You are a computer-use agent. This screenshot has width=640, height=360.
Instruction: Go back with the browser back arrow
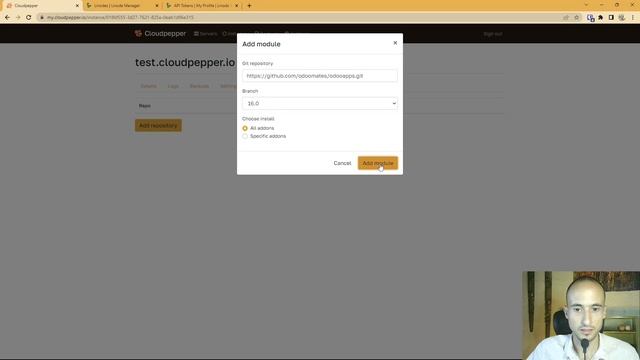pyautogui.click(x=7, y=18)
